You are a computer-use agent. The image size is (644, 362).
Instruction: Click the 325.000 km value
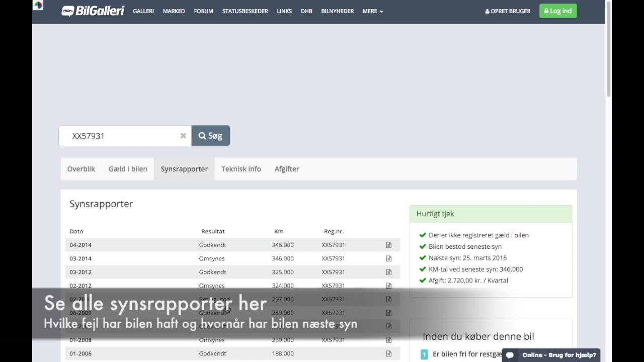[283, 272]
